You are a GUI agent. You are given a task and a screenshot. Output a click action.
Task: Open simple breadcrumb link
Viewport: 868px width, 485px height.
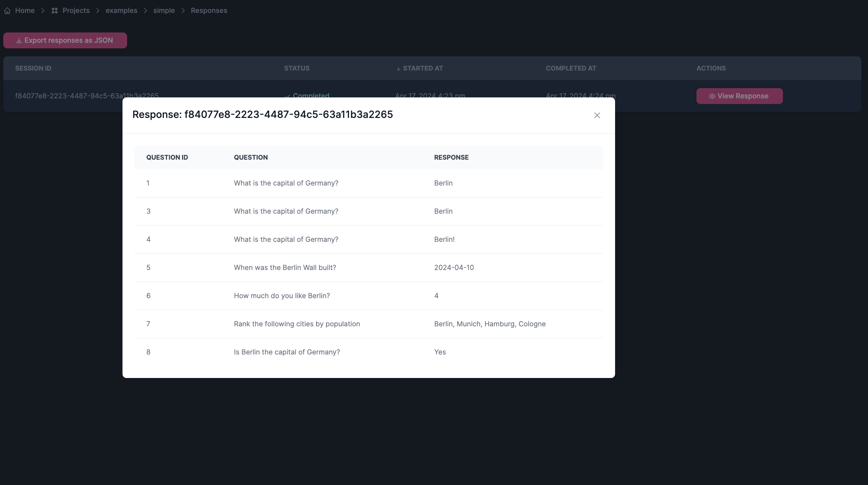point(164,11)
